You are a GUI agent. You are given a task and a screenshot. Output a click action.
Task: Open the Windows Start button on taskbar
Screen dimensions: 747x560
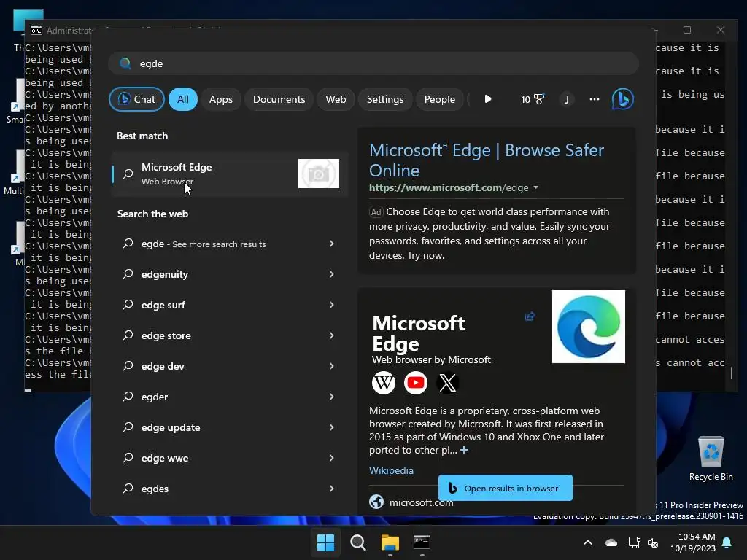pos(325,542)
